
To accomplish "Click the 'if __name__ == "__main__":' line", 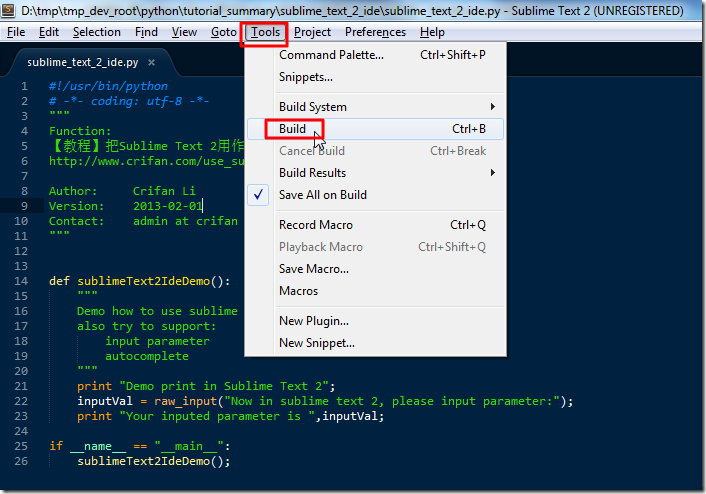I will [140, 446].
